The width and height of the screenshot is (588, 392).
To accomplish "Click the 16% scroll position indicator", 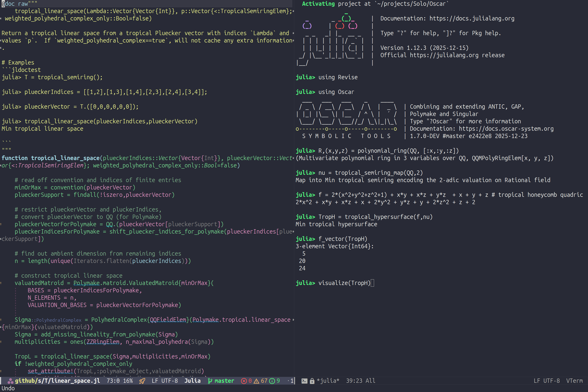I will coord(128,381).
